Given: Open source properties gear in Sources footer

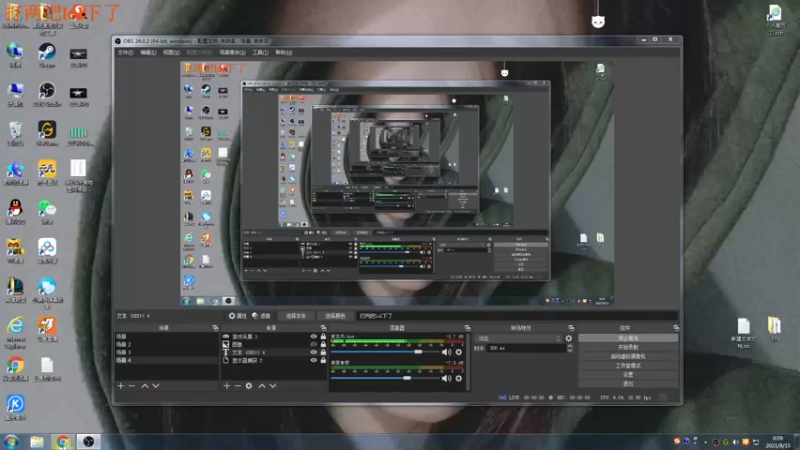Looking at the screenshot, I should [x=249, y=386].
